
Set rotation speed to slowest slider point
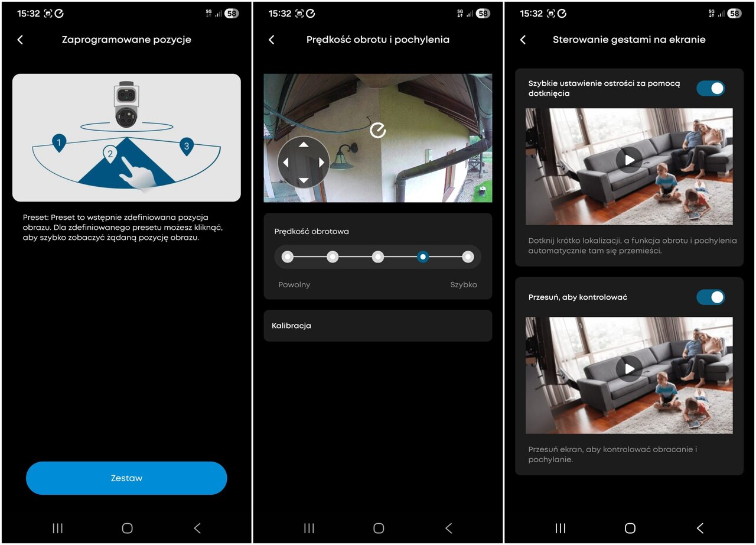point(288,257)
